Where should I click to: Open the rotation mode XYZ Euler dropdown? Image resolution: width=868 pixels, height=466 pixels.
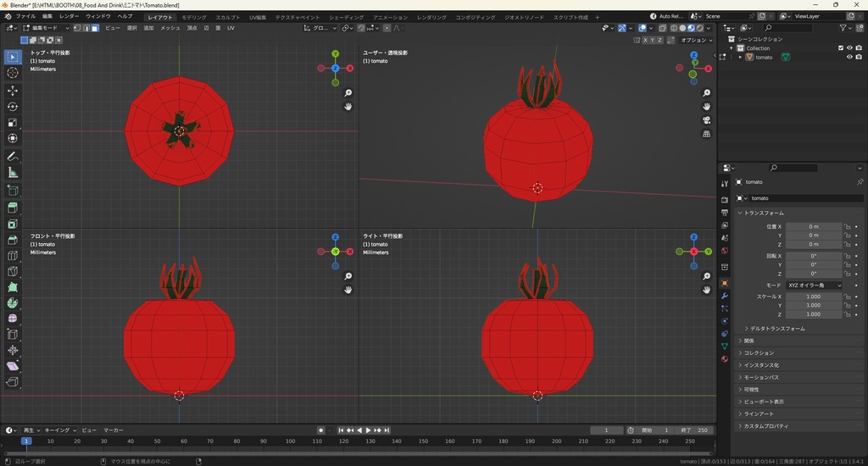tap(815, 286)
